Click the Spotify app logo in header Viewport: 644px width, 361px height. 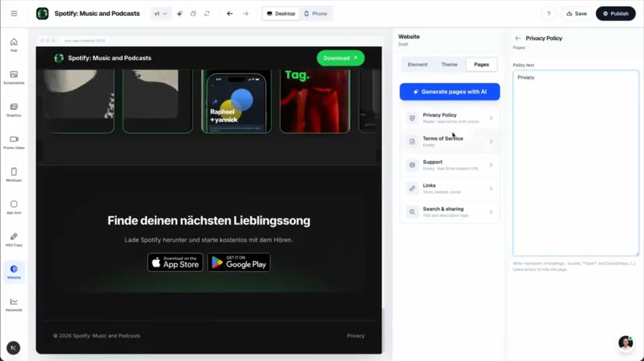42,13
